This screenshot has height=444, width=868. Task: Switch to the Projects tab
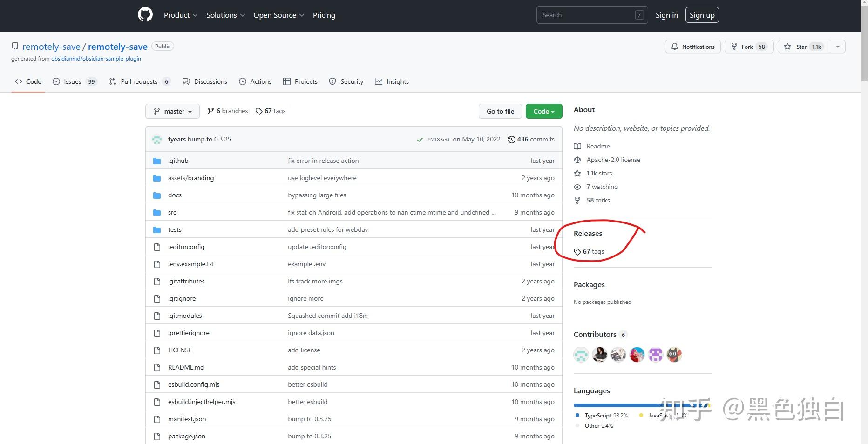[x=300, y=81]
